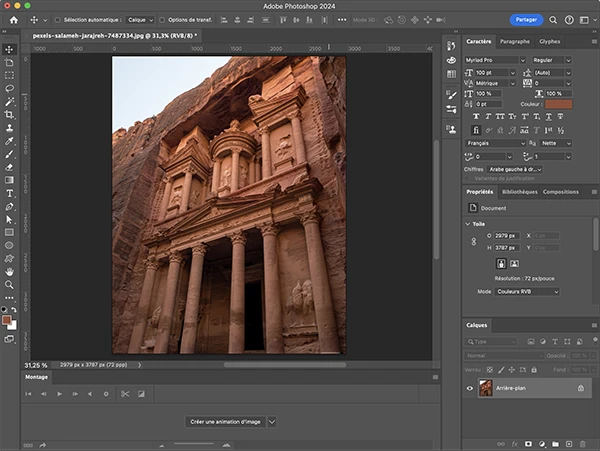Go to first frame in Montage
600x451 pixels.
[28, 394]
